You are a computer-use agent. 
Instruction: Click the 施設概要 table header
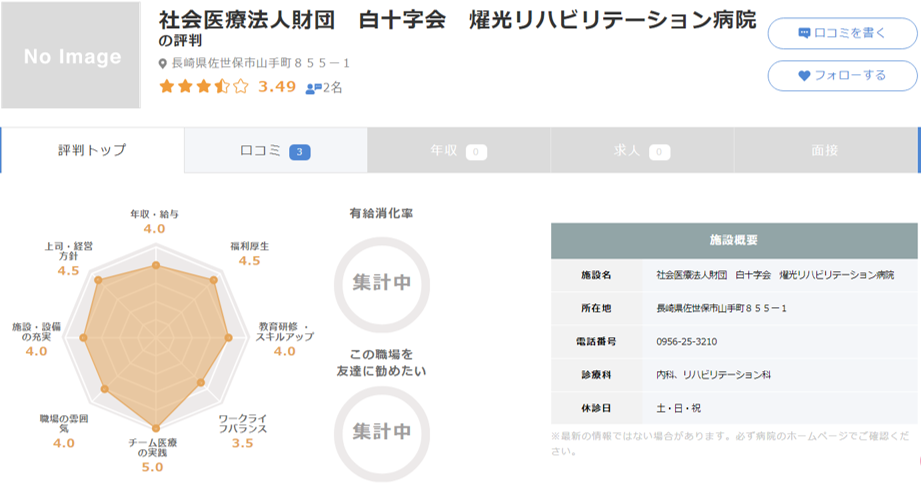(x=734, y=241)
